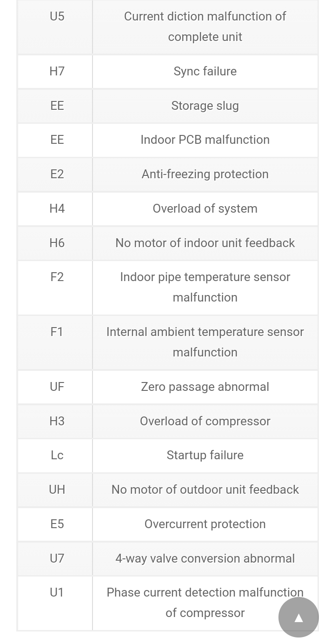Tap 'Overcurrent protection' description
331x644 pixels.
click(205, 524)
